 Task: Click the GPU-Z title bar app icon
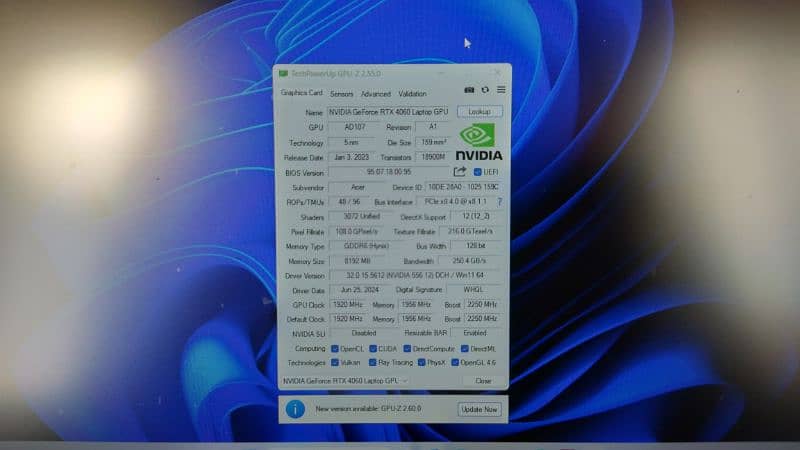tap(283, 74)
